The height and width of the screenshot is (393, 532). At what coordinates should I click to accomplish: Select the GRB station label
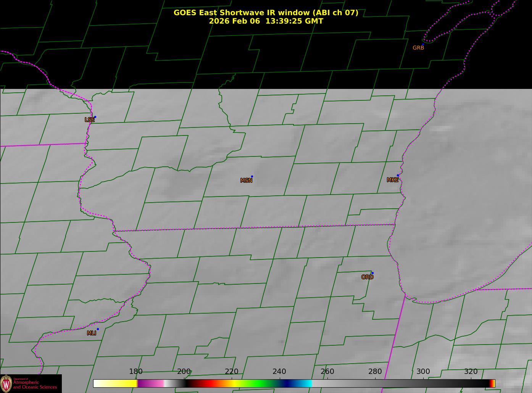[418, 48]
